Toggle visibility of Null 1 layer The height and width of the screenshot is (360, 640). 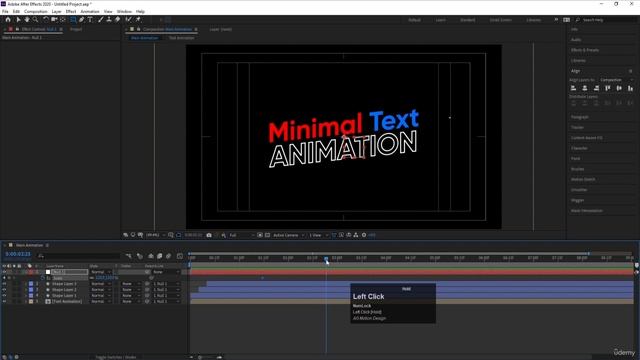pos(4,272)
